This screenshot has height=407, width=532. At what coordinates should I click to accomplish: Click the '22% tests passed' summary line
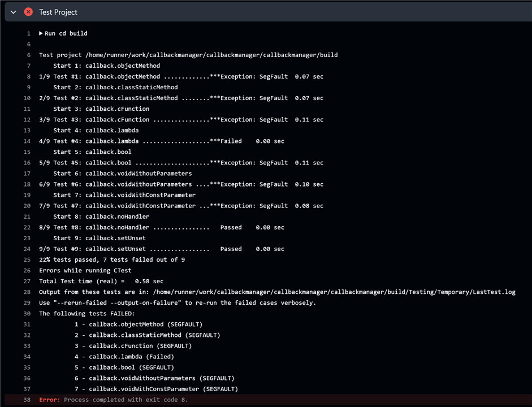click(x=111, y=260)
